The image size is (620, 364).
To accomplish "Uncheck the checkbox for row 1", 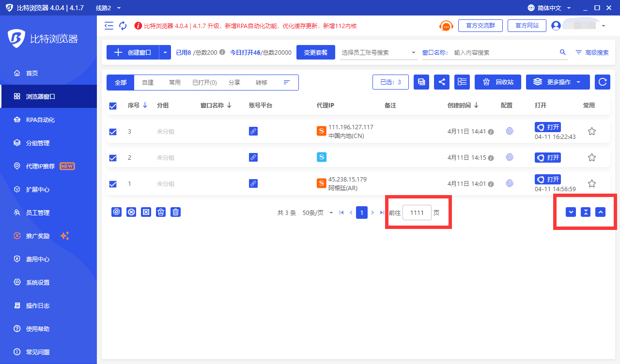I will [x=113, y=184].
